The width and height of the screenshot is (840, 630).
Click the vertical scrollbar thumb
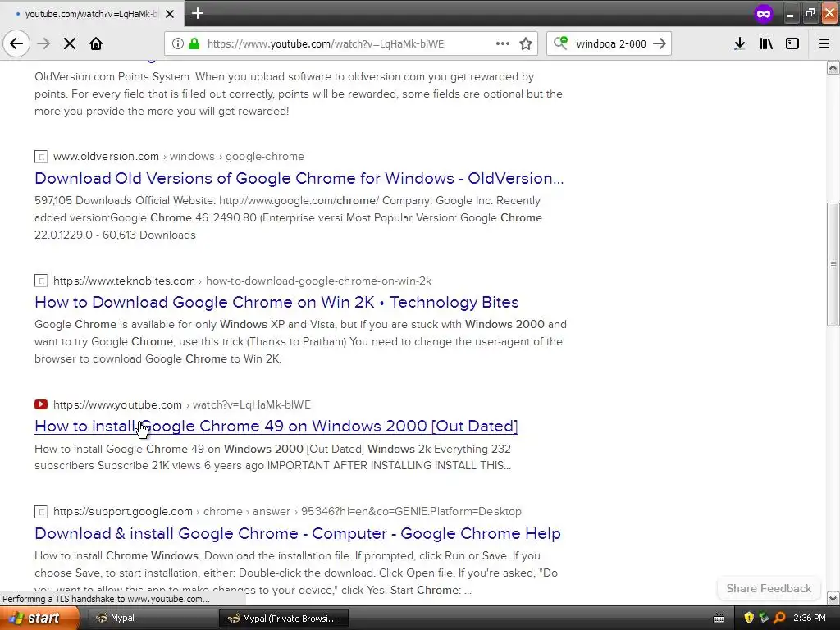pyautogui.click(x=833, y=263)
